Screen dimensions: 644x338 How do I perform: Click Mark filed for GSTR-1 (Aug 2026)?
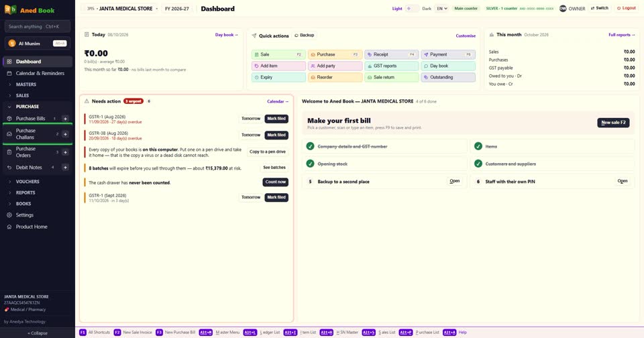click(x=276, y=119)
